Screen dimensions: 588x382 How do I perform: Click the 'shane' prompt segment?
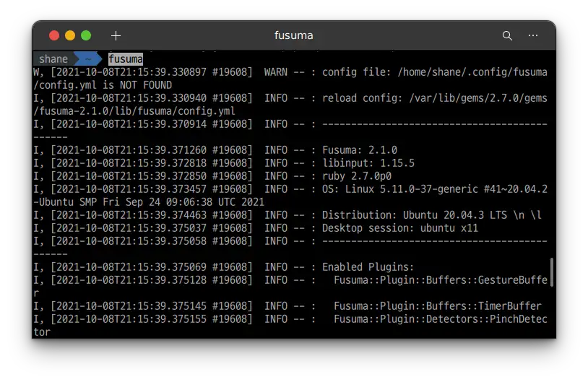coord(53,59)
